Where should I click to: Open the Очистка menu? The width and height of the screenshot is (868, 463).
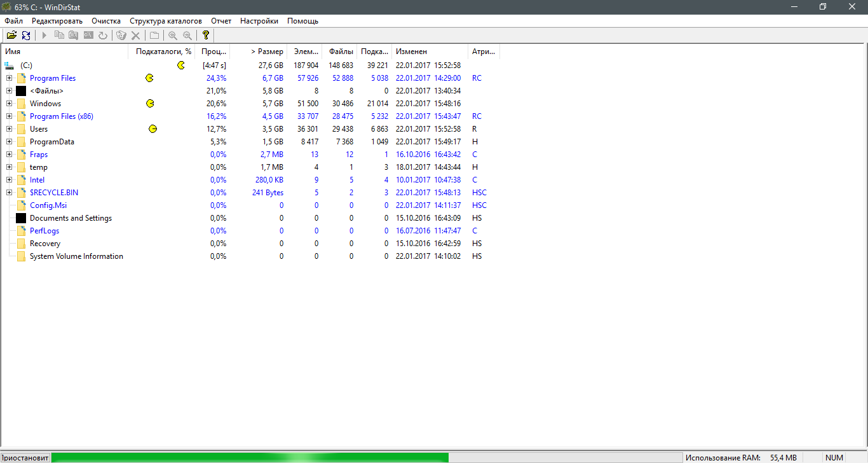(105, 21)
